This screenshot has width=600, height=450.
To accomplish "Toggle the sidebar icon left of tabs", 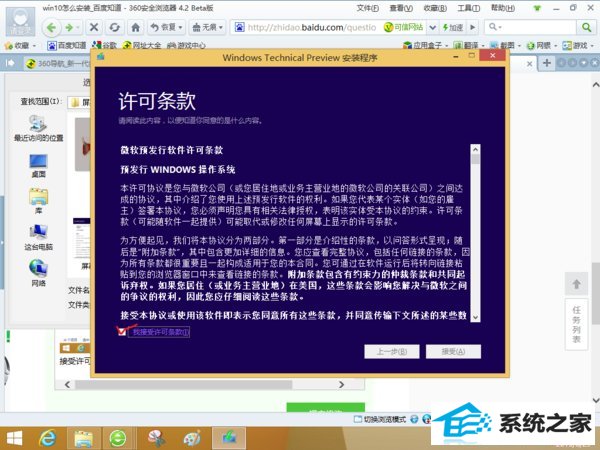I will (10, 62).
